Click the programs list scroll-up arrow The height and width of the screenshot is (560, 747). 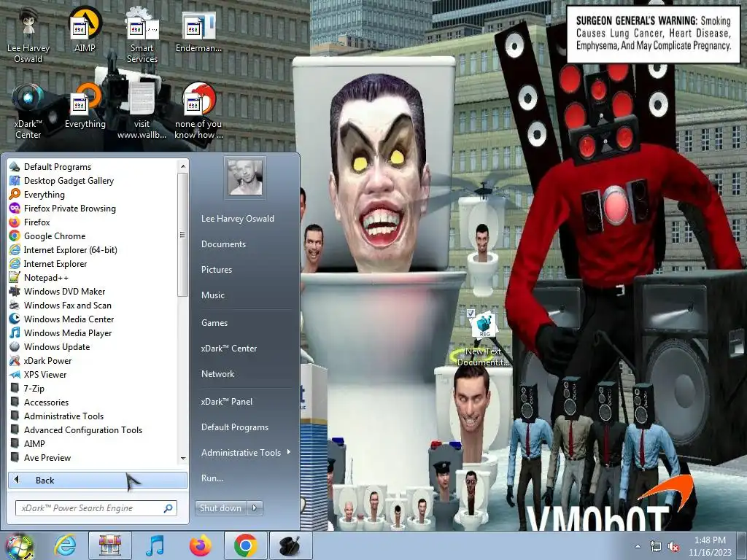[x=183, y=166]
